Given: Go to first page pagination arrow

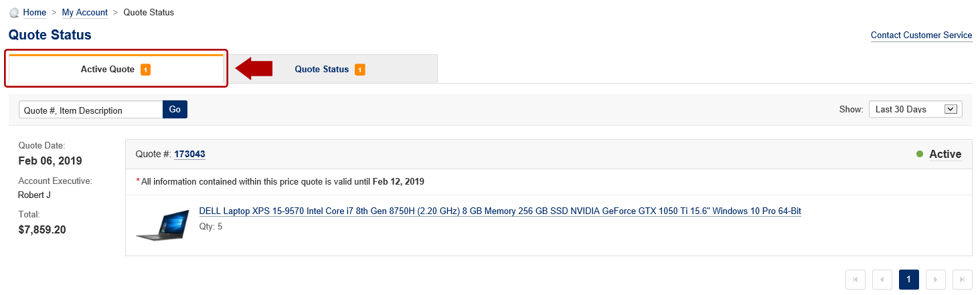Looking at the screenshot, I should point(855,280).
